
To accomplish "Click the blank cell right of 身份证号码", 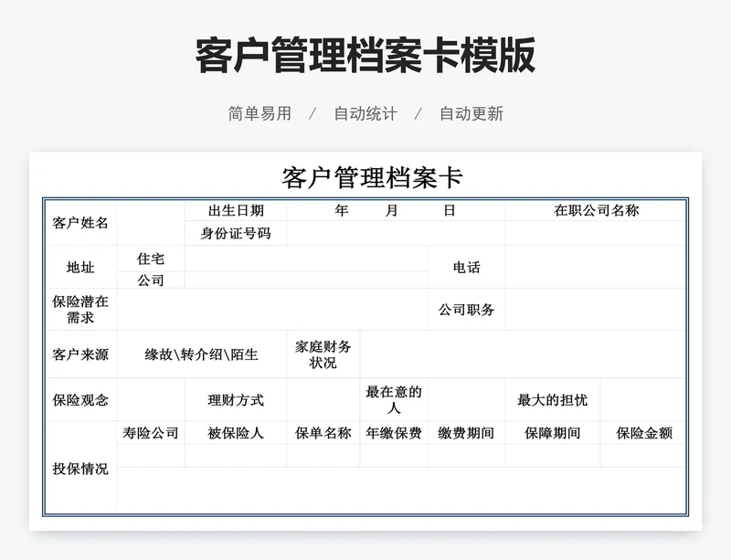I will [396, 233].
